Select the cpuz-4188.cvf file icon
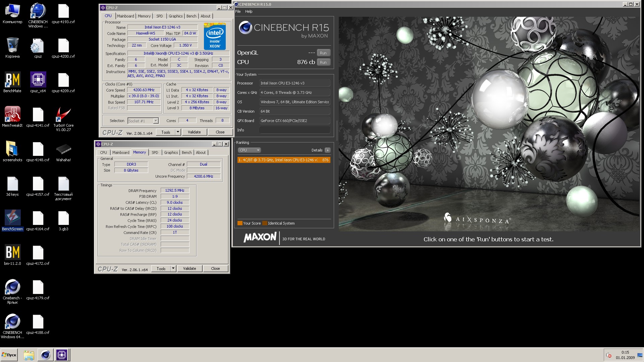 pyautogui.click(x=38, y=324)
